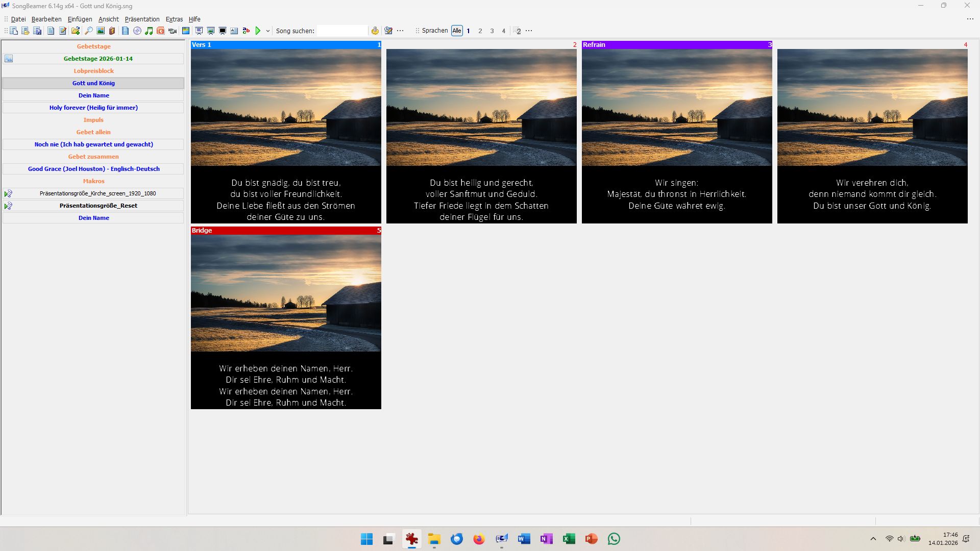This screenshot has height=551, width=980.
Task: Select Good Grace (Joel Houston) schedule item
Action: (x=93, y=169)
